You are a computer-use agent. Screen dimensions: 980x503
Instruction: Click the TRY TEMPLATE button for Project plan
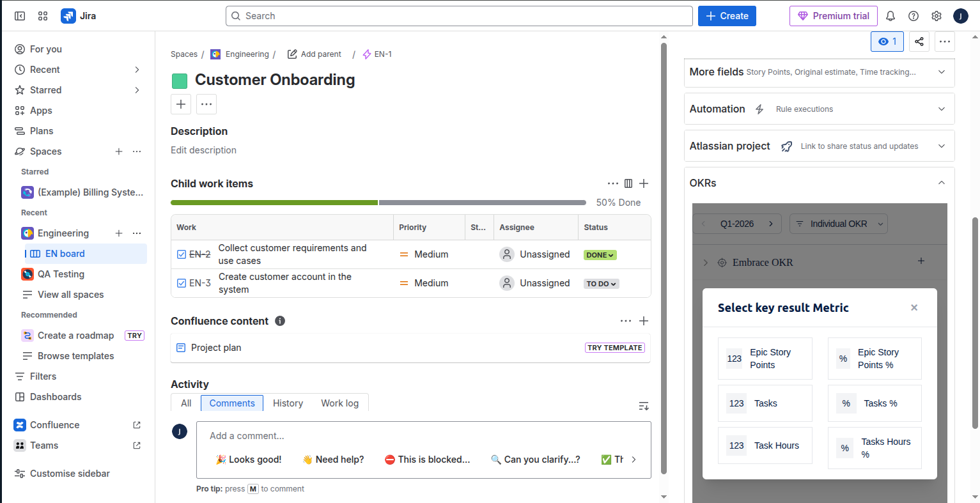point(615,348)
